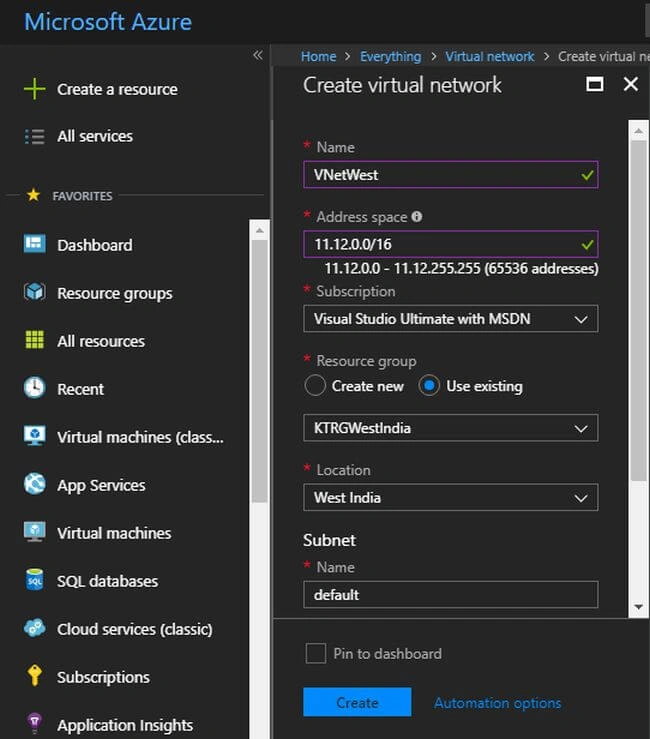Open All resources in favorites
650x739 pixels.
[101, 341]
